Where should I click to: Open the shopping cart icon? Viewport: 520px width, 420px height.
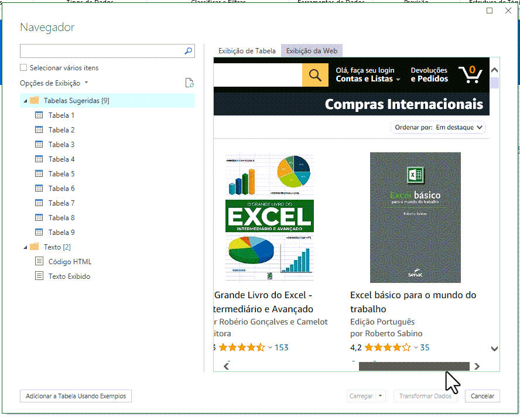(470, 74)
